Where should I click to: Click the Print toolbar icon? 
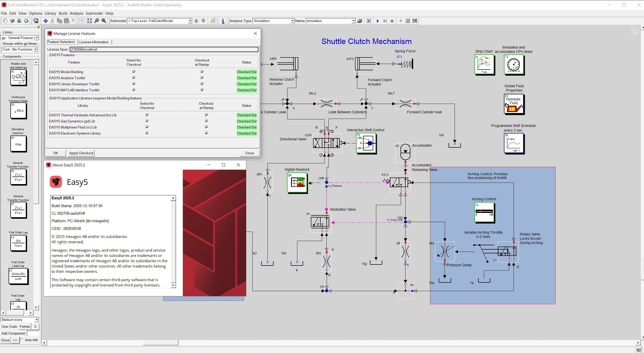[19, 21]
